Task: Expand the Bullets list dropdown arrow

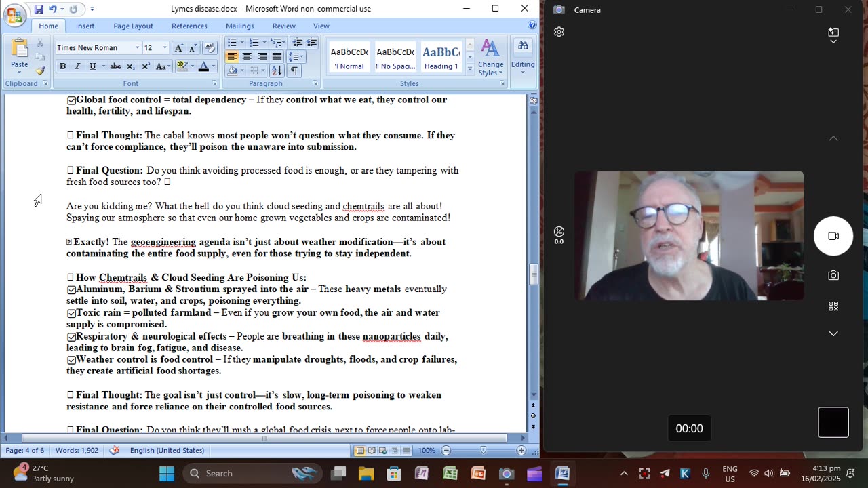Action: [x=241, y=43]
